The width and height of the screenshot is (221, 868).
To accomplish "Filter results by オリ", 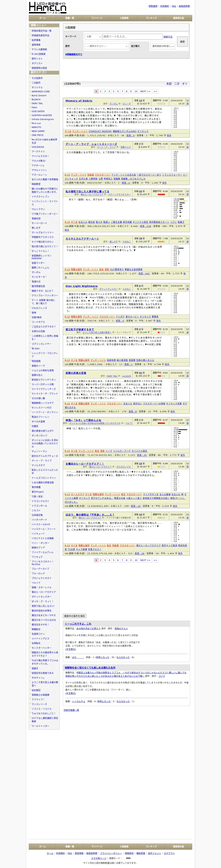I will pos(185,84).
